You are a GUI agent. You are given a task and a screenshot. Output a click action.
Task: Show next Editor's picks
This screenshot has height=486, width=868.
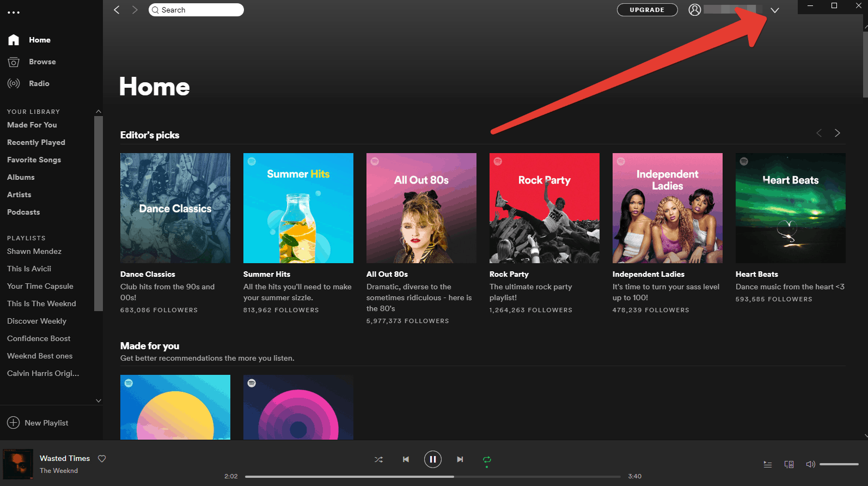point(838,133)
